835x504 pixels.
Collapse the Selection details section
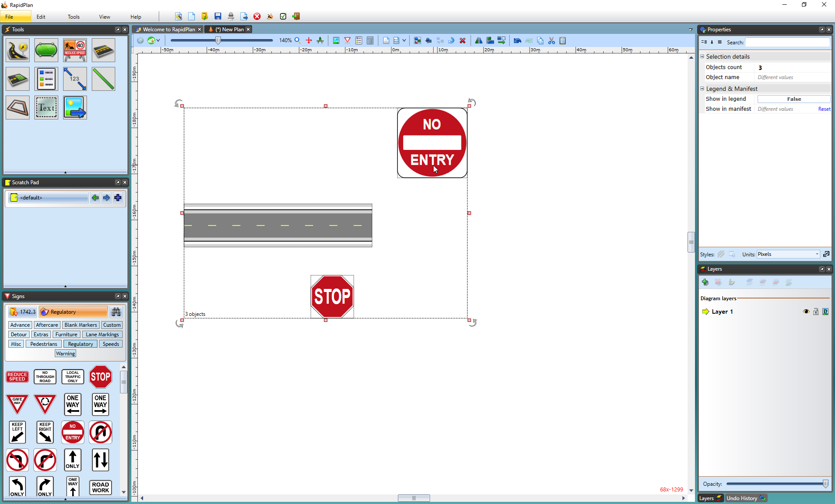pos(702,56)
